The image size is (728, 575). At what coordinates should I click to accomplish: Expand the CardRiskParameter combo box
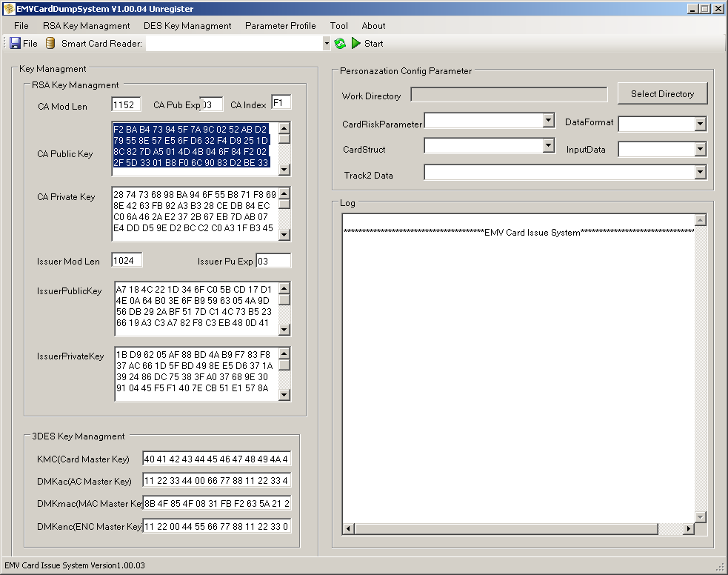point(548,121)
